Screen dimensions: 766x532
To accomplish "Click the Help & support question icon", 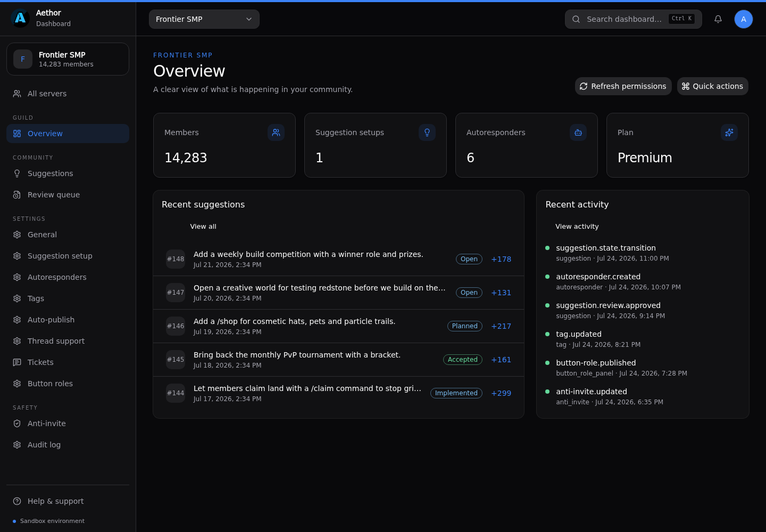I will click(17, 501).
